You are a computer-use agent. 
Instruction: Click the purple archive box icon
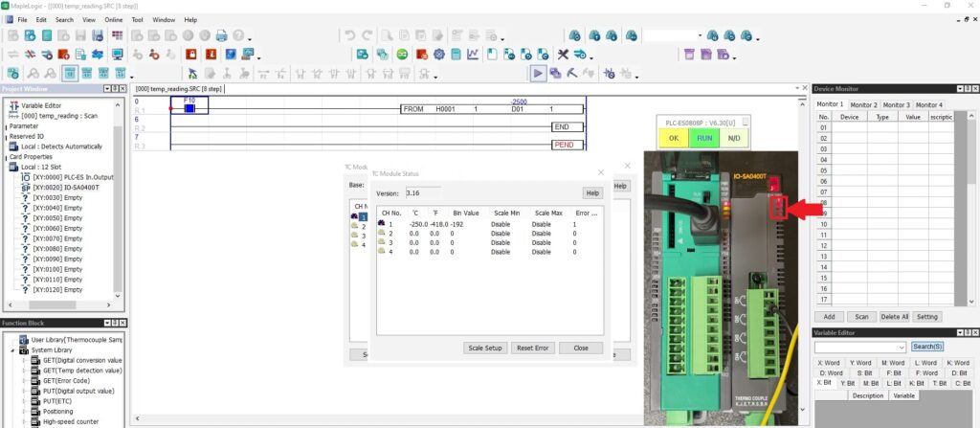689,55
